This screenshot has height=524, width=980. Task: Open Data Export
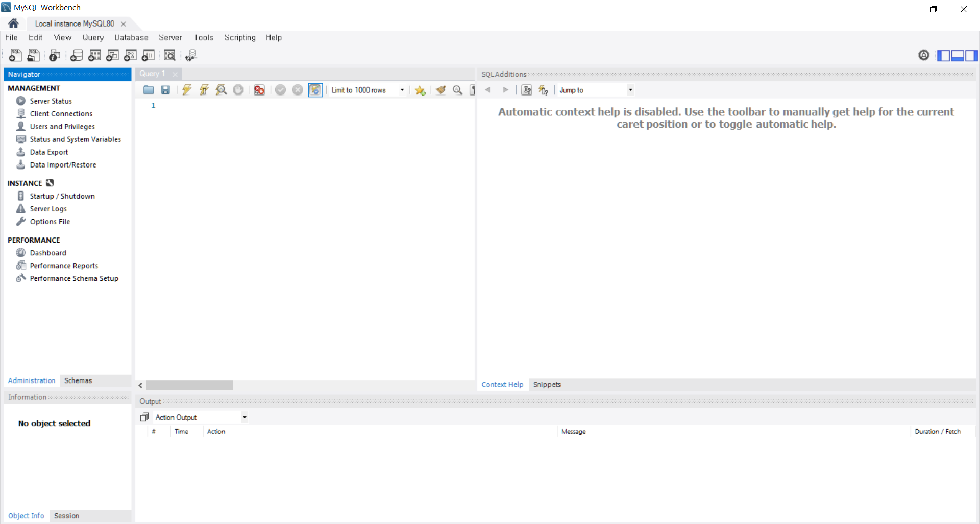click(x=49, y=152)
